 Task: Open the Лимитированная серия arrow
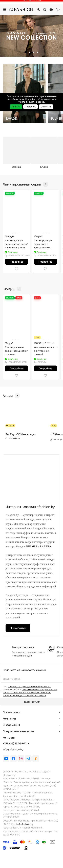(x=46, y=184)
